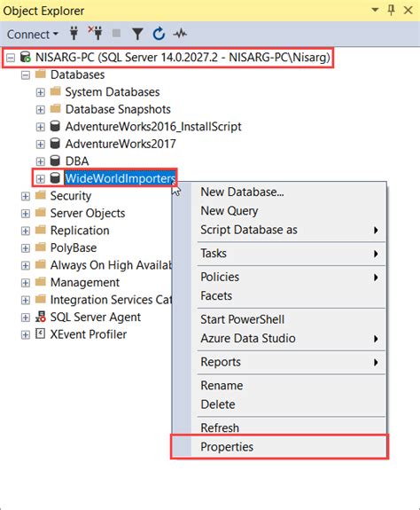420x510 pixels.
Task: Click the Disconnect plug icon
Action: (x=96, y=33)
